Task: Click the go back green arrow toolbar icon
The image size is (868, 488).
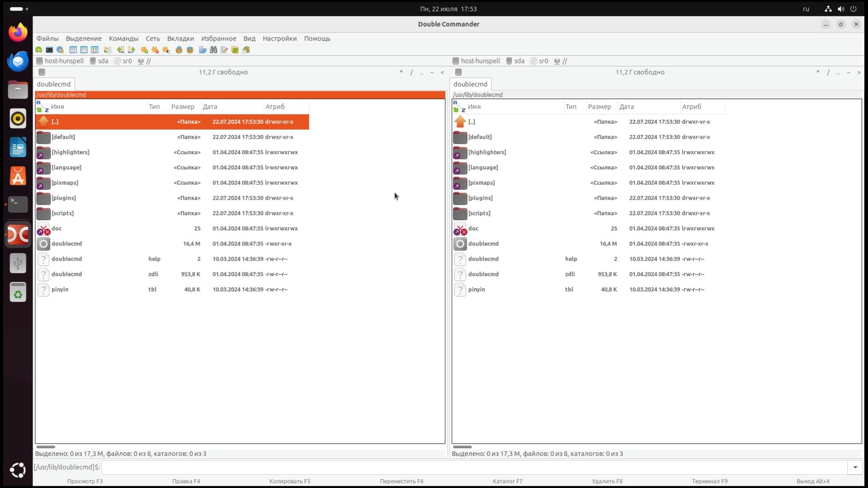Action: tap(120, 50)
